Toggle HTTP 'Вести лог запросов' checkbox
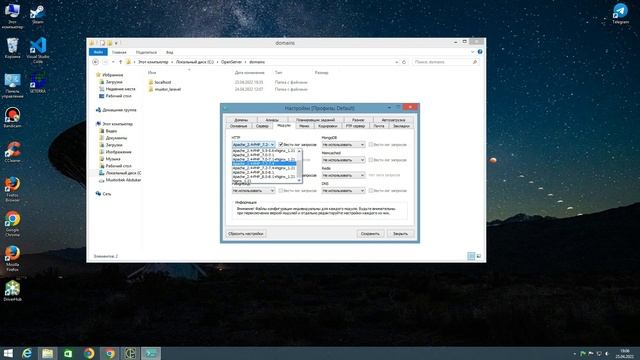 click(x=281, y=144)
